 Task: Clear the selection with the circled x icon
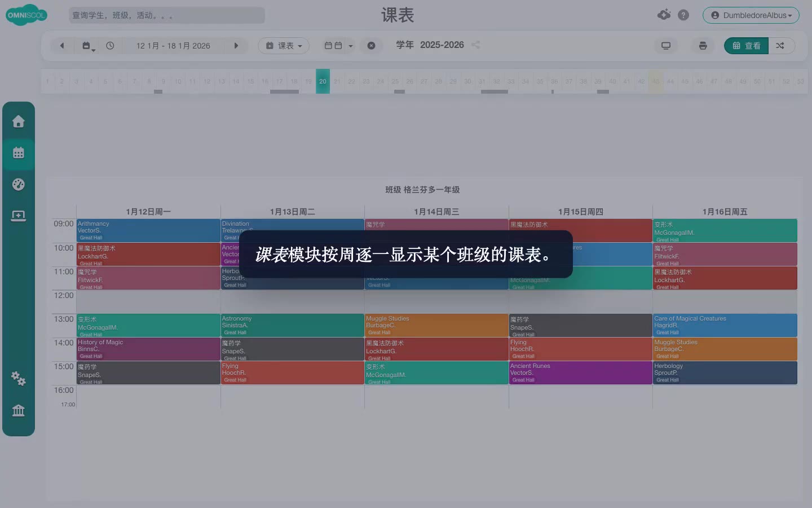pos(371,46)
